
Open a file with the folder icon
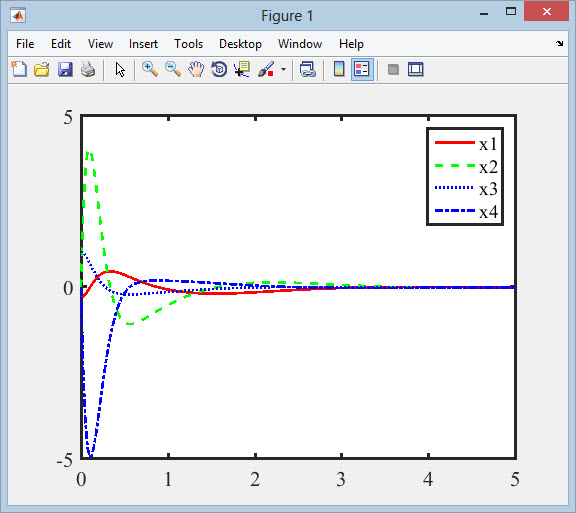[x=42, y=69]
